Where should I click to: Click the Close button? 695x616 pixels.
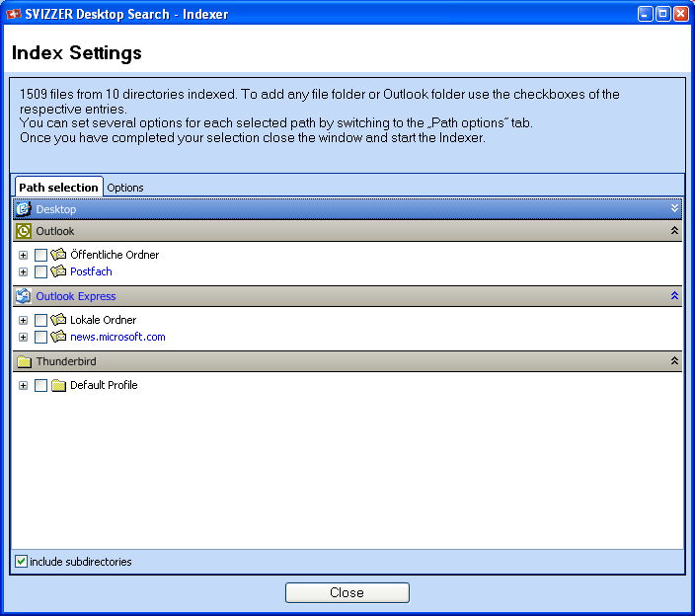(x=347, y=592)
